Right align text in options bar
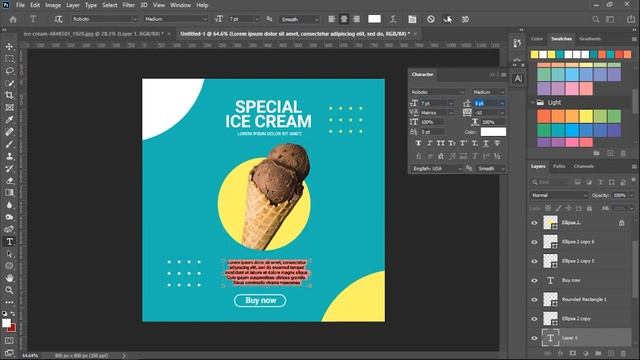640x360 pixels. (x=356, y=19)
